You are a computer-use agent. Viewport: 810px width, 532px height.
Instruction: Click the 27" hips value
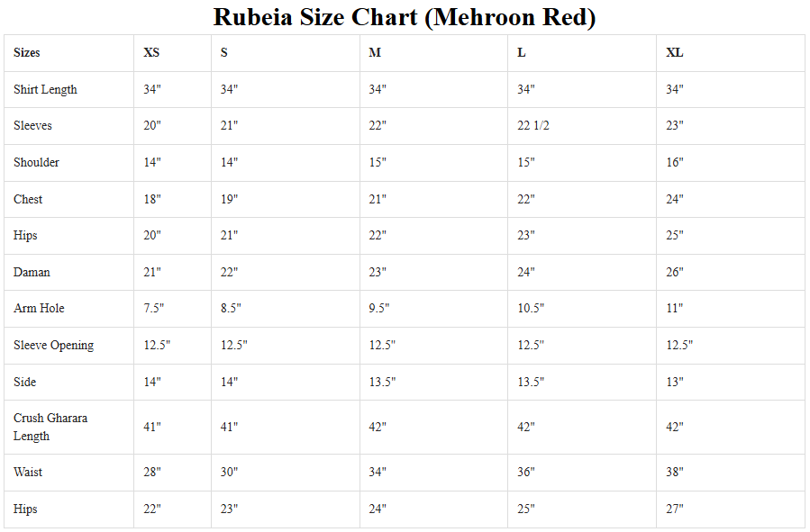(x=675, y=509)
